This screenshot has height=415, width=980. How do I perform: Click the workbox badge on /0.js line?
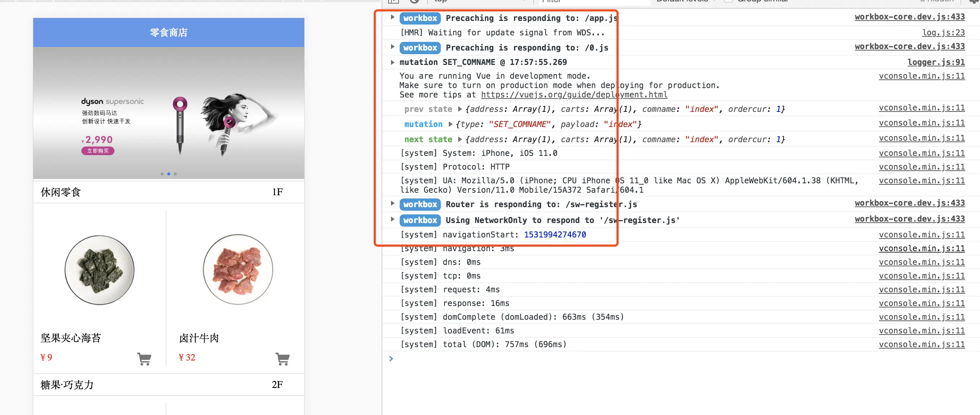(420, 48)
